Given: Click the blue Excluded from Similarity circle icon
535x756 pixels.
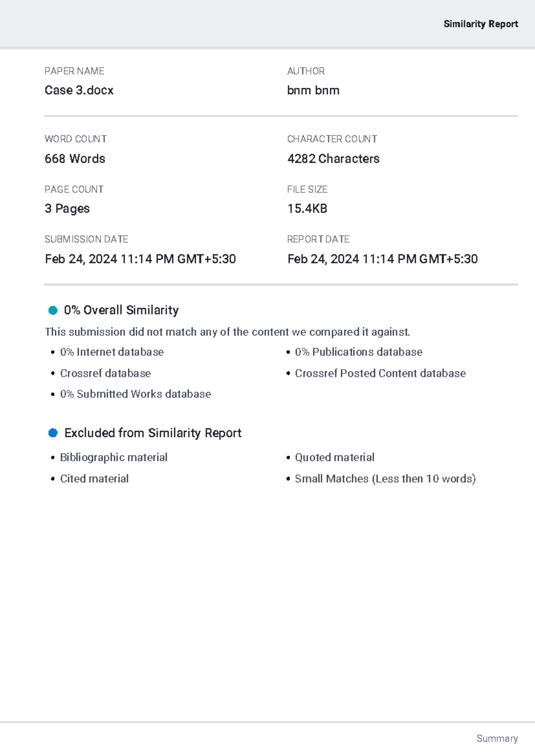Looking at the screenshot, I should [x=53, y=433].
